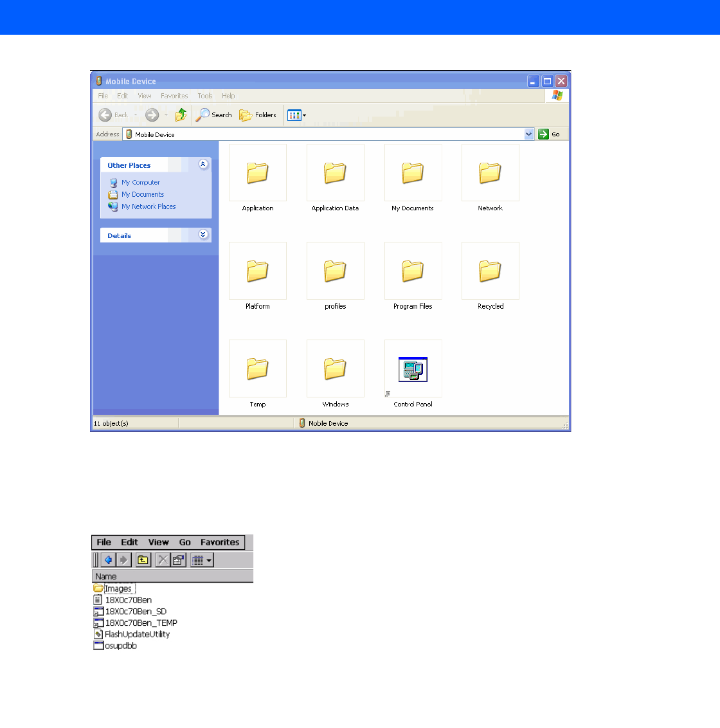This screenshot has width=720, height=728.
Task: Open Edit menu in the device file browser
Action: tap(129, 542)
